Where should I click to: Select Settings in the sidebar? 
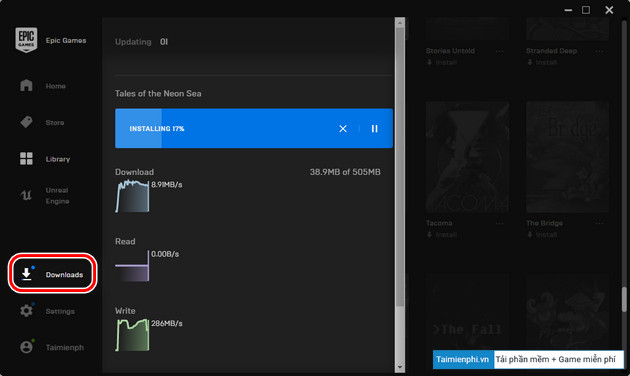(60, 311)
